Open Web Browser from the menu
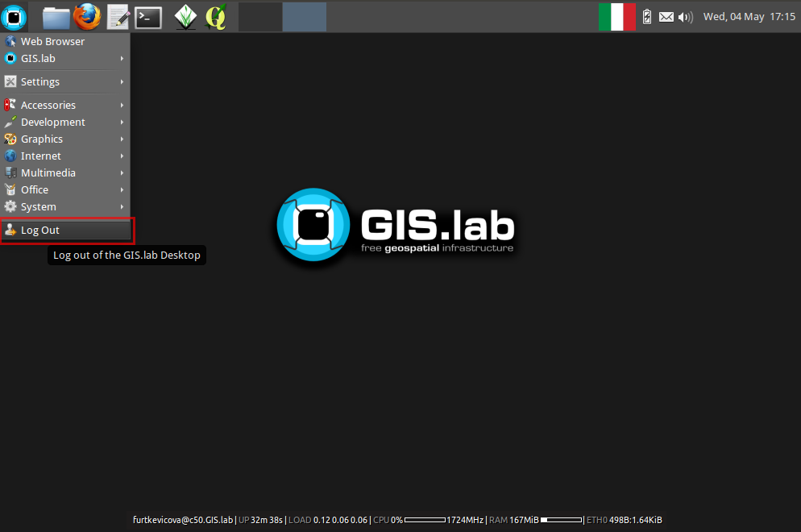Image resolution: width=801 pixels, height=532 pixels. tap(65, 41)
